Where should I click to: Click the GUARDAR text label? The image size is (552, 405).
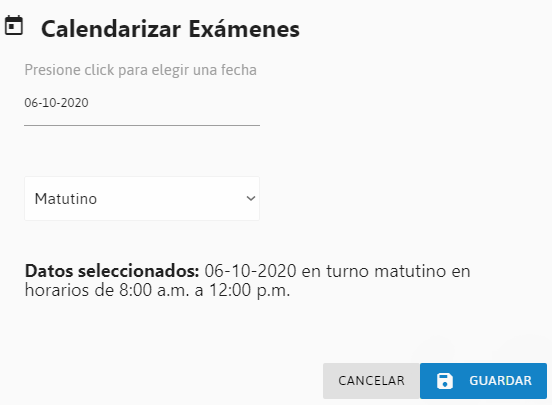point(500,381)
